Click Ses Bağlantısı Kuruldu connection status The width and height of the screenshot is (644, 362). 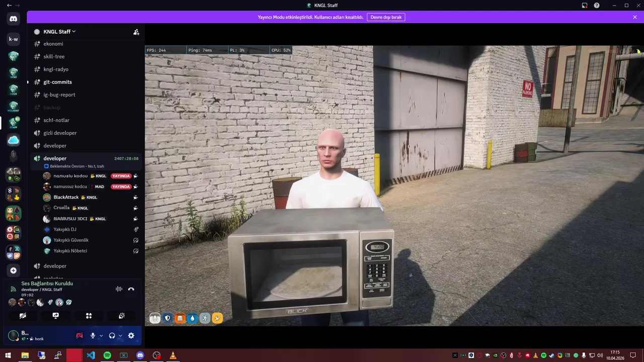(47, 284)
